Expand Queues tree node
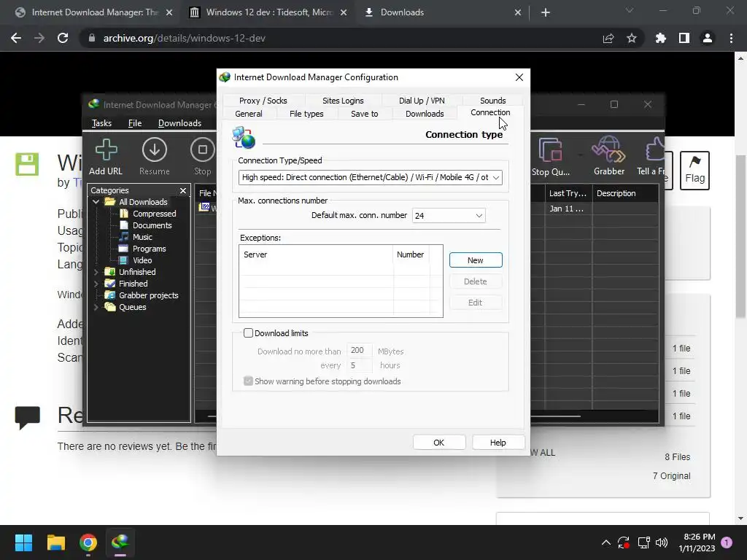Screen dimensions: 747x560 tap(96, 307)
